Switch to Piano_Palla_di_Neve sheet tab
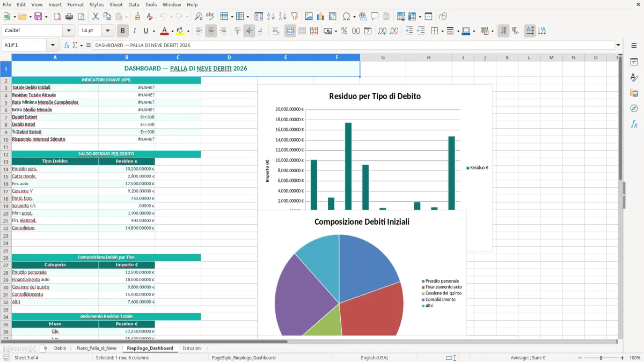Screen dimensions: 644x362 point(97,348)
